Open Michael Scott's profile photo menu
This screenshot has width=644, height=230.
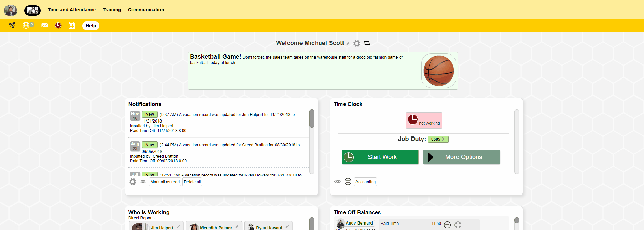11,10
